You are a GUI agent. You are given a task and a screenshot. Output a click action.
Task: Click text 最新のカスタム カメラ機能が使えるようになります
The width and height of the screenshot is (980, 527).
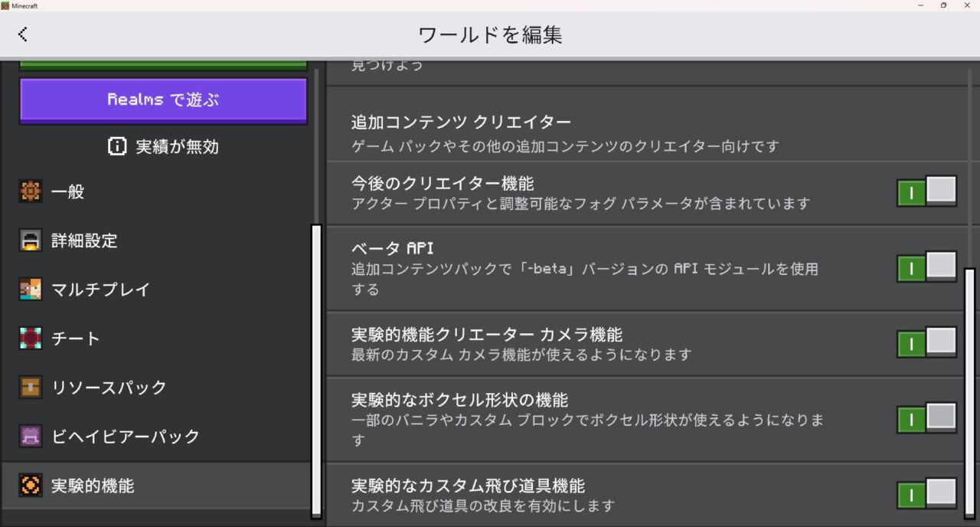521,355
